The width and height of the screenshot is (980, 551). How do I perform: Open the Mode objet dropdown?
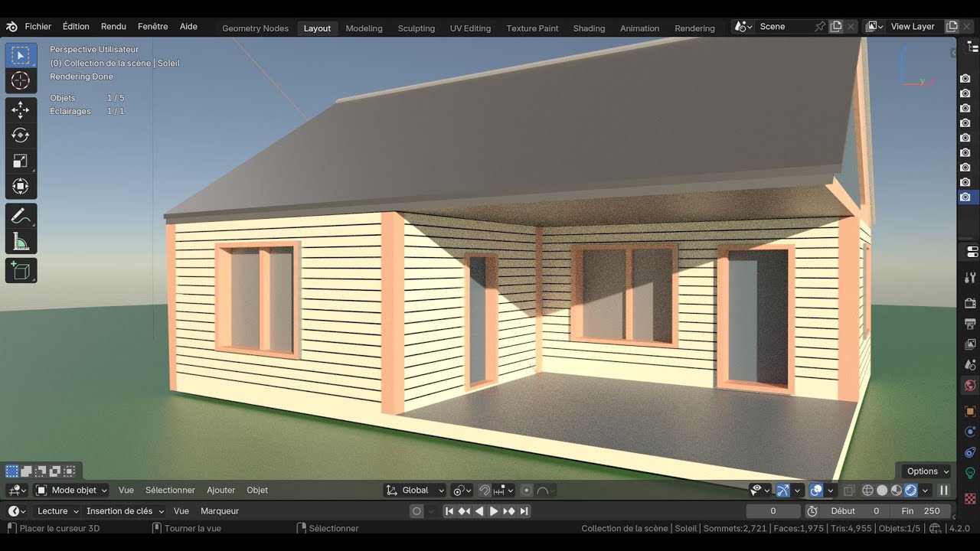point(72,491)
